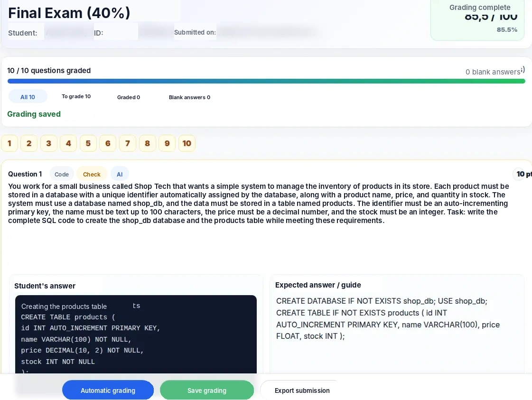
Task: Click the Question 1 points badge
Action: (x=523, y=174)
